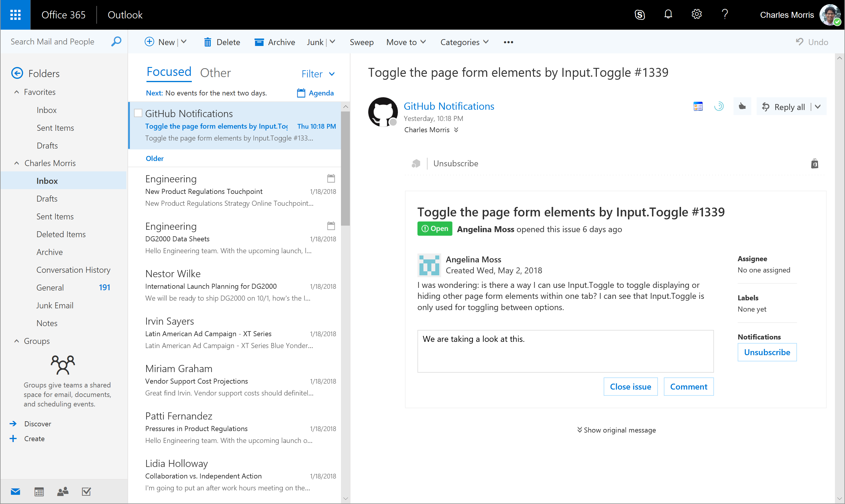Viewport: 845px width, 504px height.
Task: Switch to the Other inbox tab
Action: [x=215, y=73]
